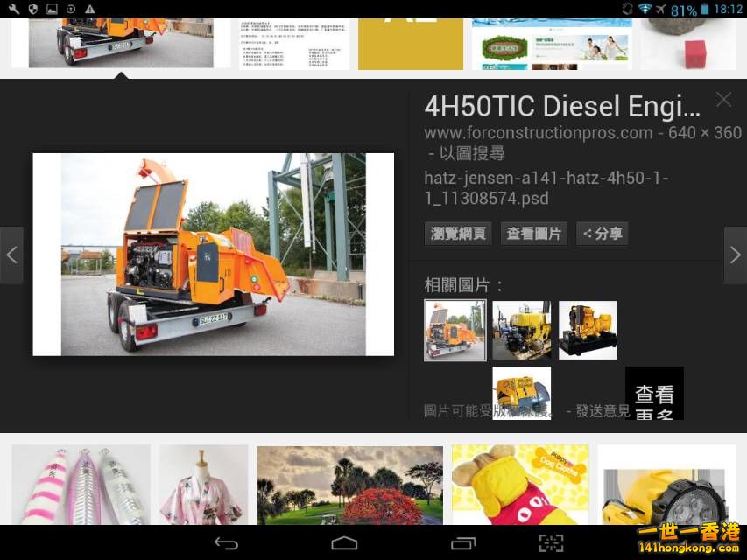The height and width of the screenshot is (560, 747).
Task: Open the Winnie the Pooh dog clothes thumbnail
Action: click(520, 485)
